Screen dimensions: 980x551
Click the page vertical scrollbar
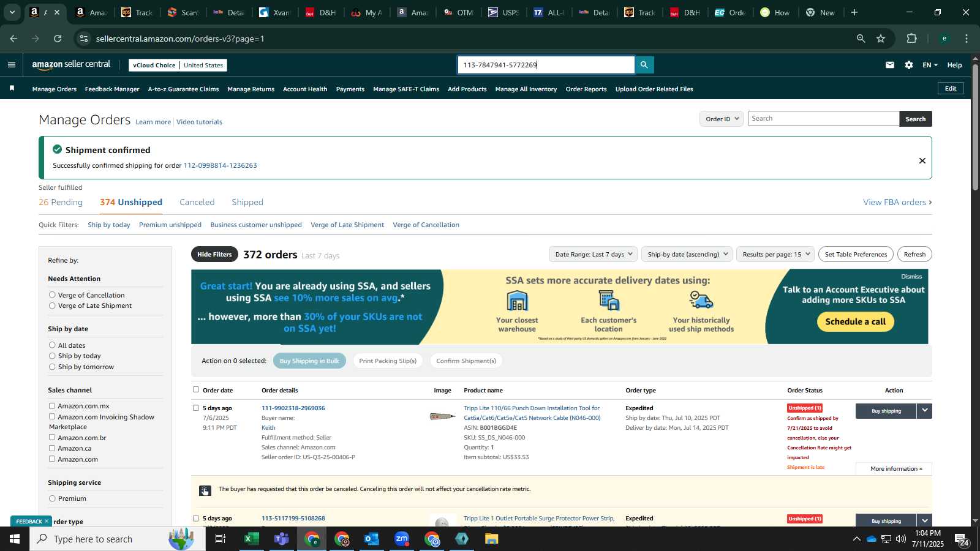click(975, 127)
